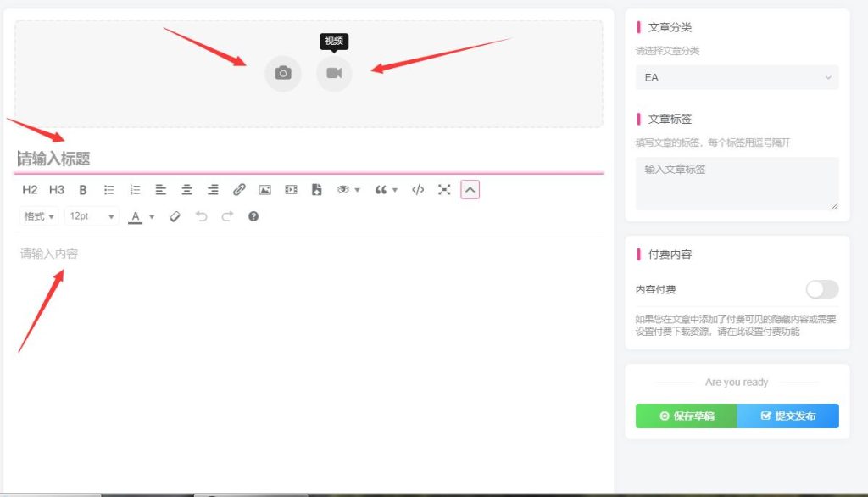
Task: Click the camera icon to upload a cover image
Action: (283, 74)
